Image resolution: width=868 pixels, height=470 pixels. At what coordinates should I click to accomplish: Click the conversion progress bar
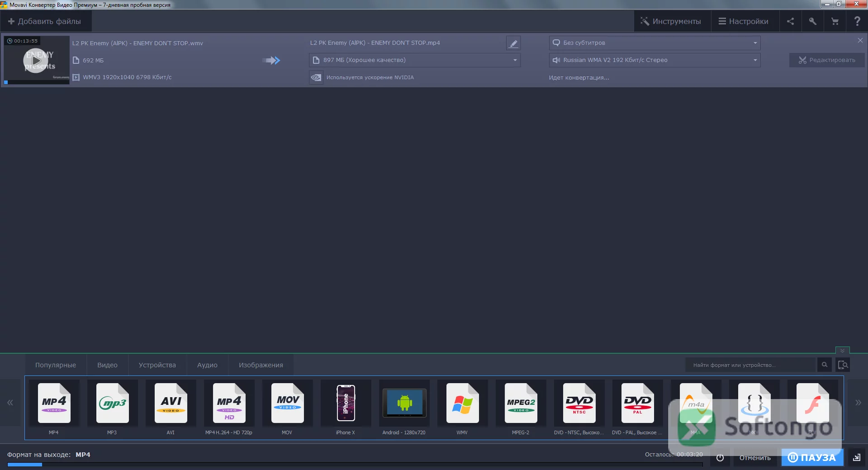point(355,464)
